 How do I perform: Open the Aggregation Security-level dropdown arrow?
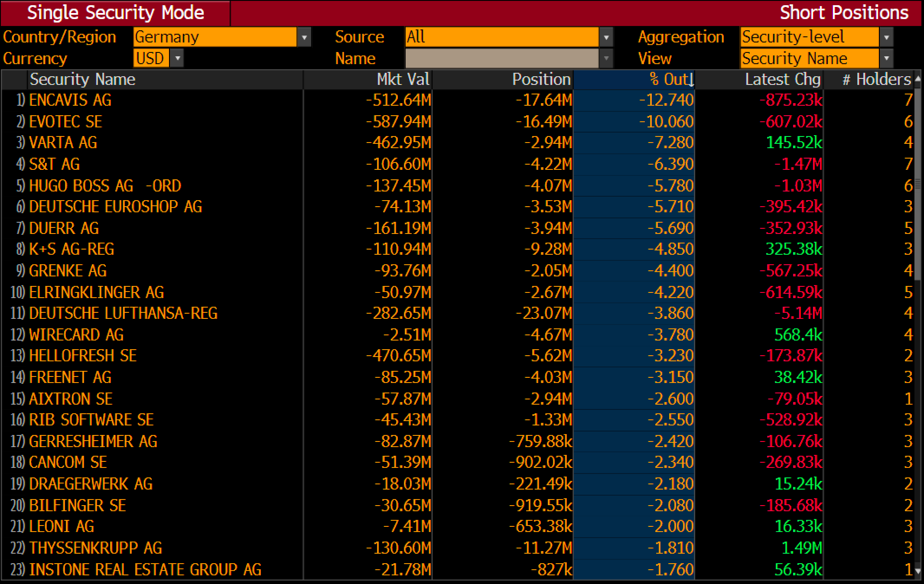pyautogui.click(x=886, y=37)
